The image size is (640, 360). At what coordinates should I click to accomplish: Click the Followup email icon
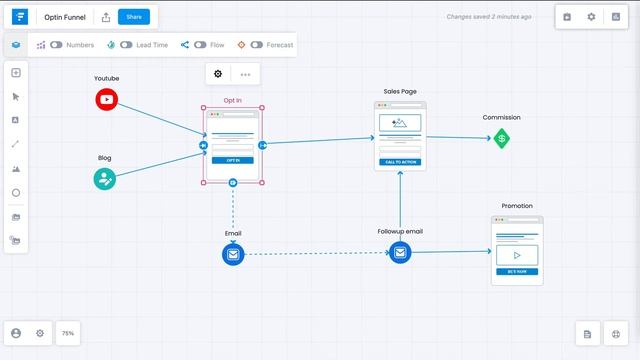[x=400, y=253]
